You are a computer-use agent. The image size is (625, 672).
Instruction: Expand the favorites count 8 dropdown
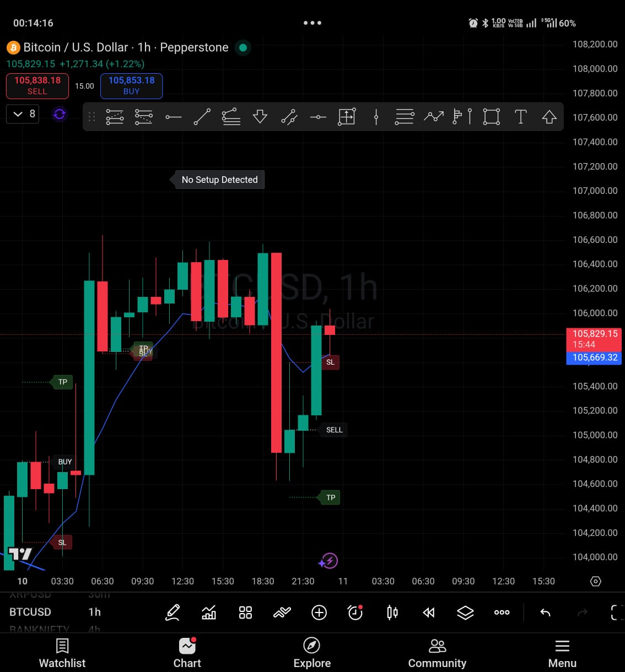point(22,113)
